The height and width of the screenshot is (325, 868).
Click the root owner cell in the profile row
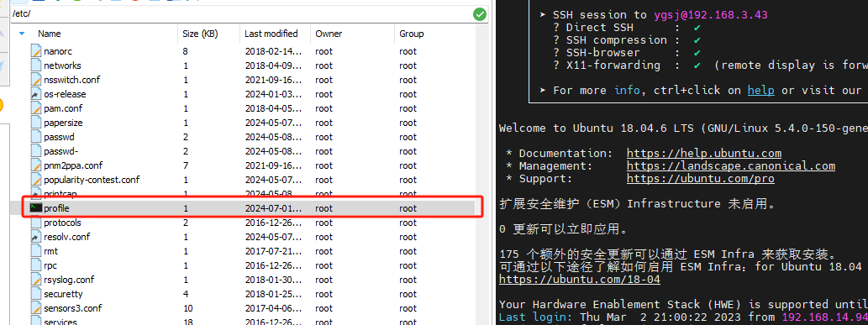tap(324, 209)
